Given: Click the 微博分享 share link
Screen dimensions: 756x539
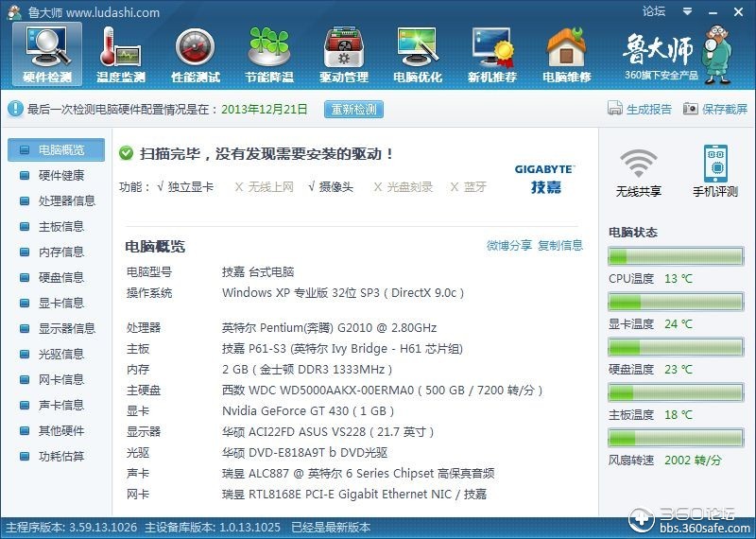Looking at the screenshot, I should click(x=509, y=245).
